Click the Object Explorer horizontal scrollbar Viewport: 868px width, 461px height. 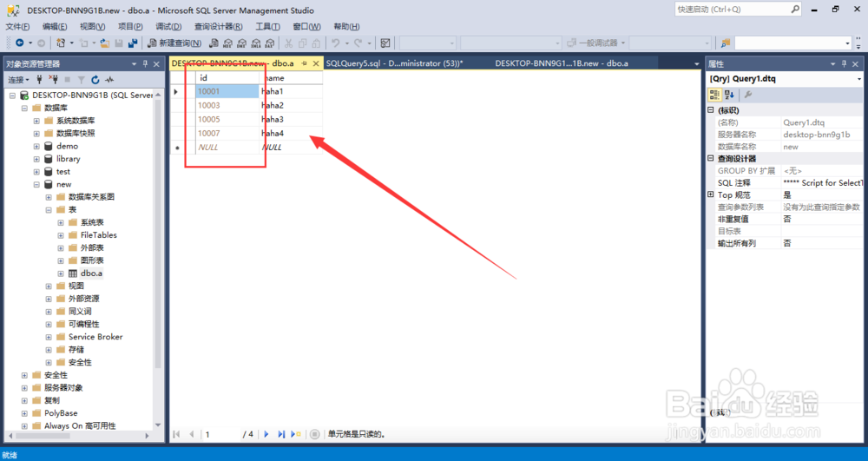click(x=43, y=436)
